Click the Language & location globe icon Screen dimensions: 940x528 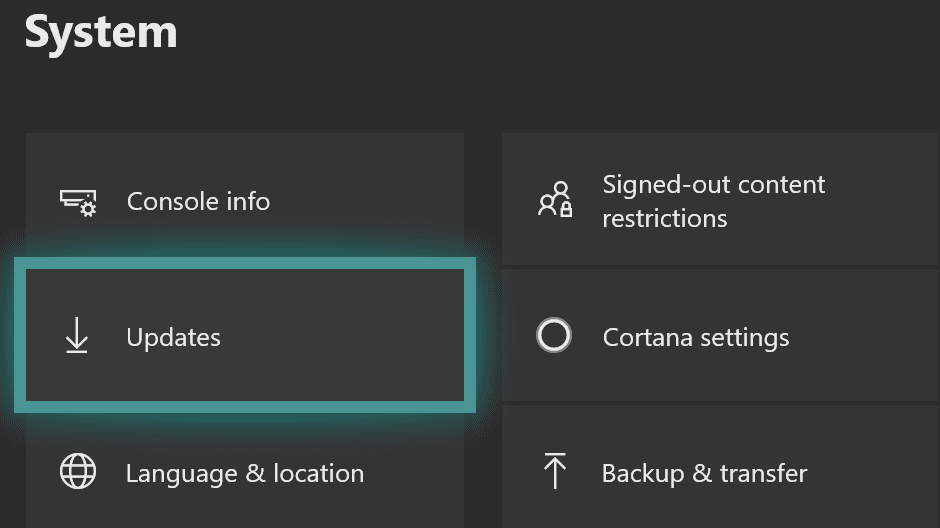(x=77, y=473)
